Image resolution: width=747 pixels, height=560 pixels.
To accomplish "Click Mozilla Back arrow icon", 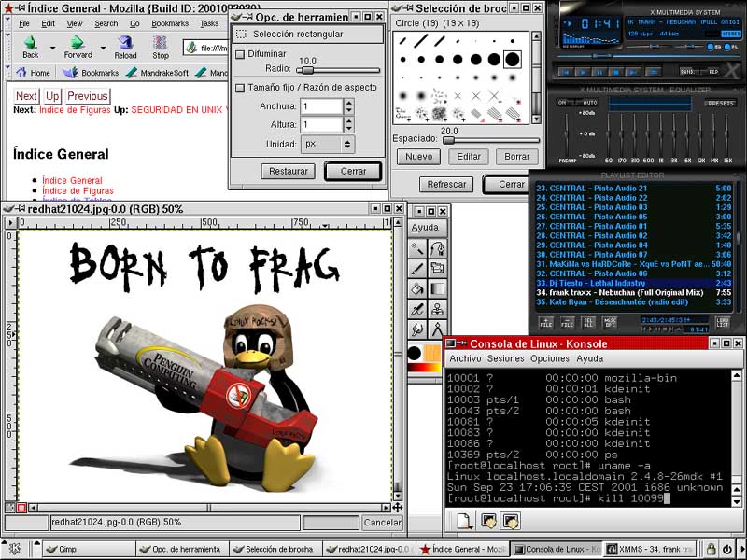I will [31, 43].
